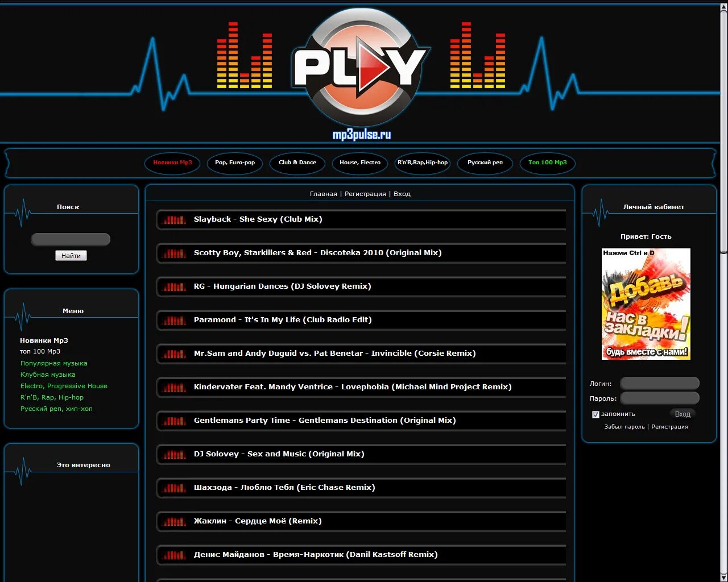This screenshot has width=728, height=582.
Task: Open Русский реп, хип-хоп in the side menu
Action: (x=56, y=409)
